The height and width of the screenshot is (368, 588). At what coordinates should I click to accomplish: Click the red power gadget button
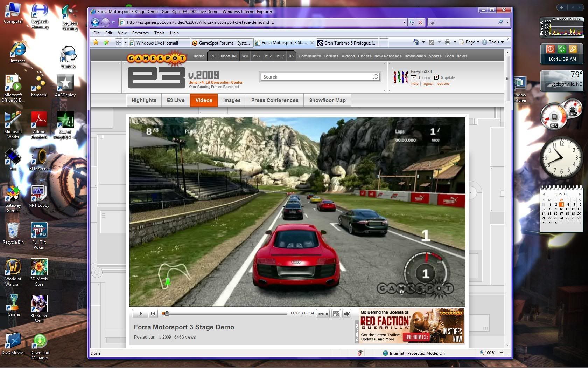551,49
